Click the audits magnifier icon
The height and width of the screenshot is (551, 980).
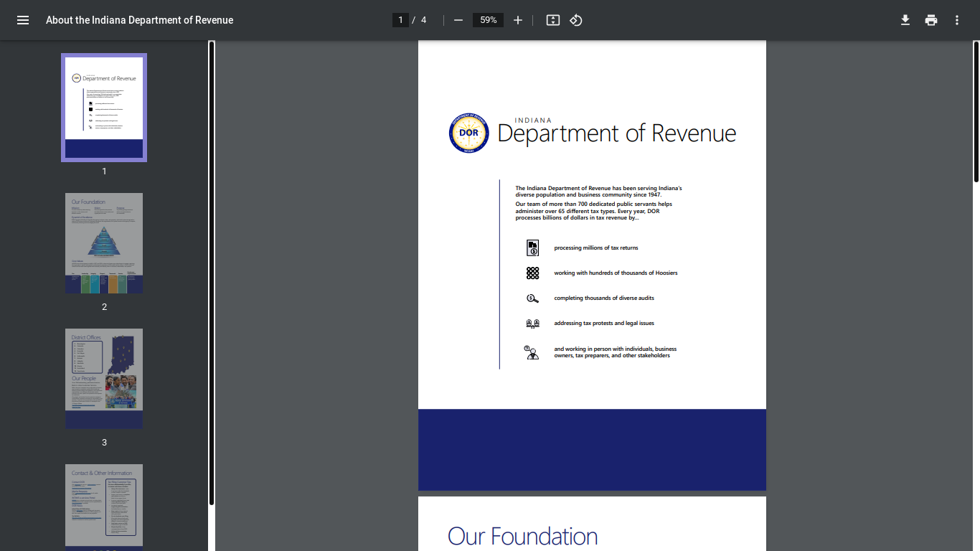(x=532, y=298)
